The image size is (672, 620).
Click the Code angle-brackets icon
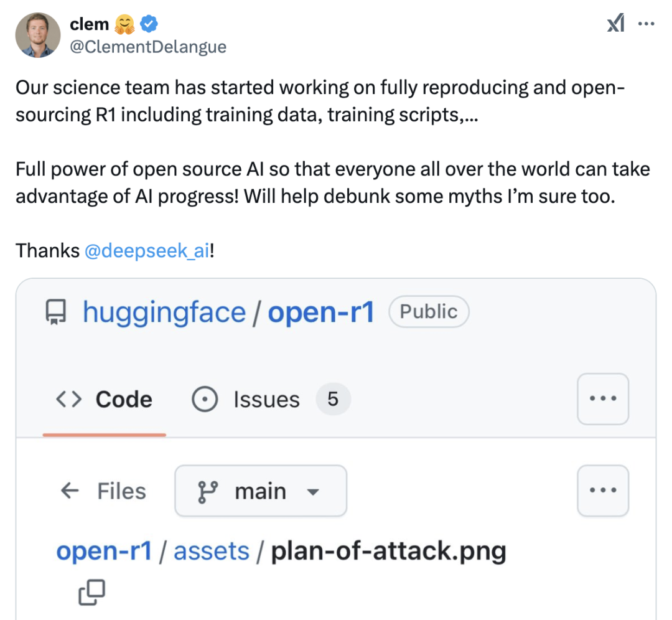68,399
